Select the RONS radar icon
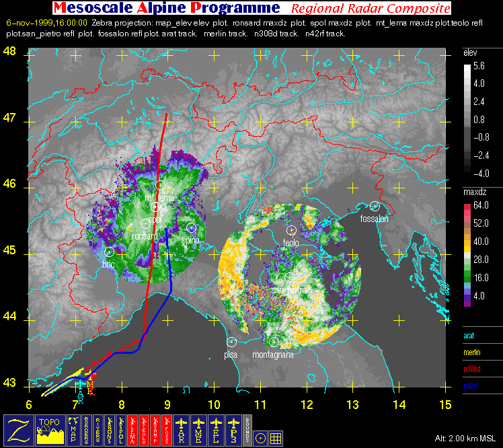 [110, 431]
